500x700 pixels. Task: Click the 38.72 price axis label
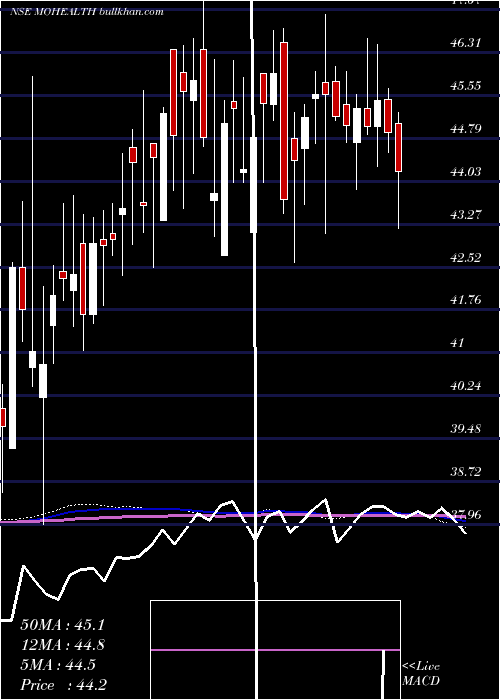466,471
